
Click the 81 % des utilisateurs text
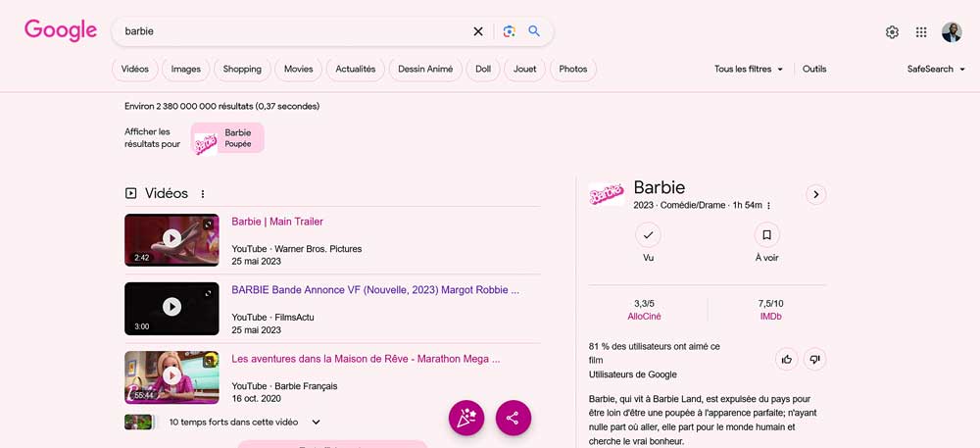point(655,353)
